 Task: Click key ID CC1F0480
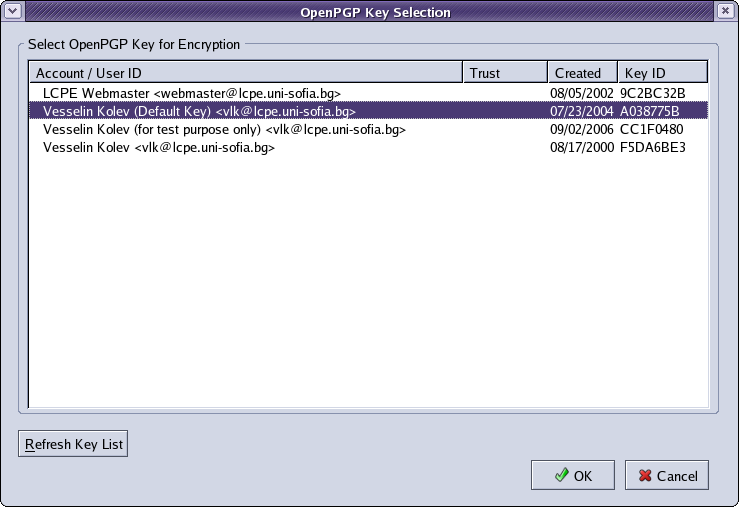651,129
